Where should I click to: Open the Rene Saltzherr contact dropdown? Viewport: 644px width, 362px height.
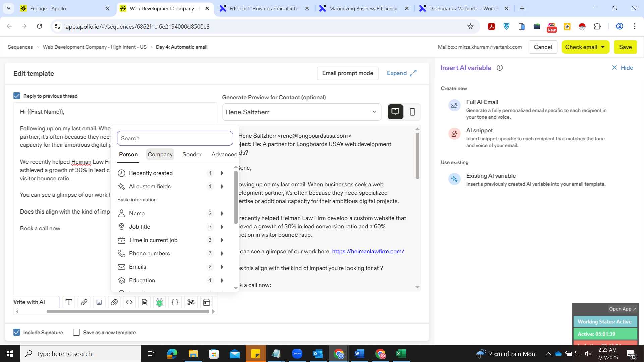coord(302,112)
